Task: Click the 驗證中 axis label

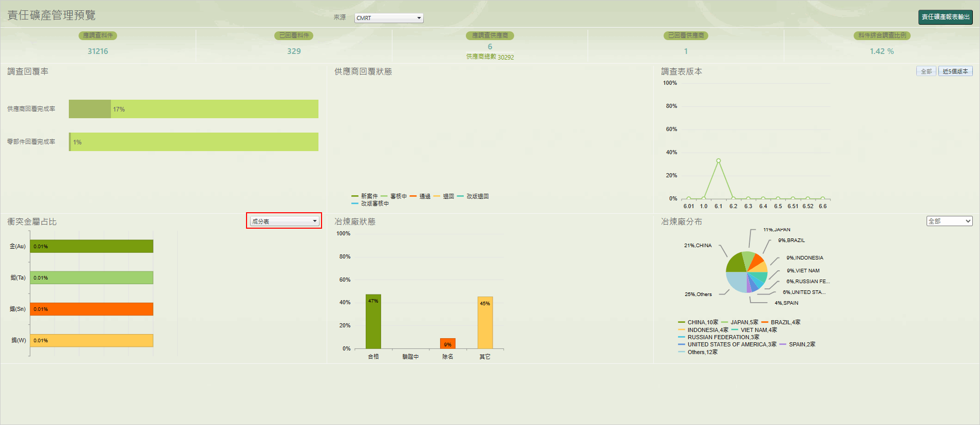Action: (x=410, y=357)
